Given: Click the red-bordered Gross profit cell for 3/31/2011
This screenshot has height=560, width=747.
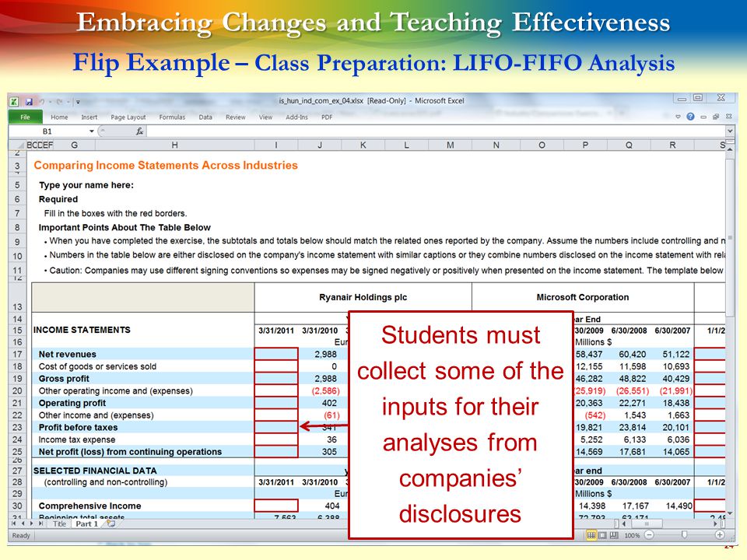Looking at the screenshot, I should (276, 379).
